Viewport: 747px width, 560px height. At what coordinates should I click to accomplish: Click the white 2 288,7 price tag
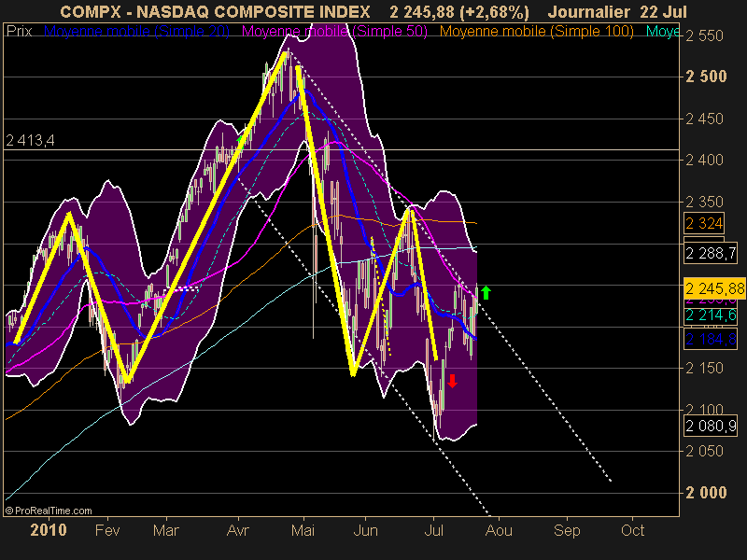click(711, 253)
